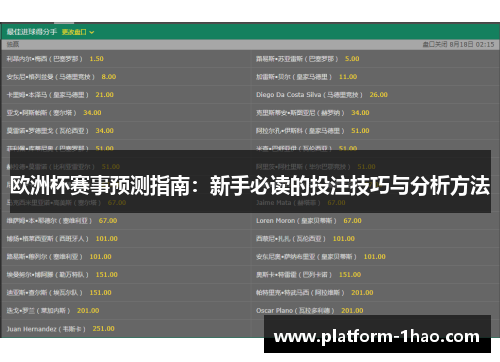This screenshot has height=362, width=500.
Task: Open the 更改盘口 dropdown in green header
Action: pyautogui.click(x=78, y=32)
